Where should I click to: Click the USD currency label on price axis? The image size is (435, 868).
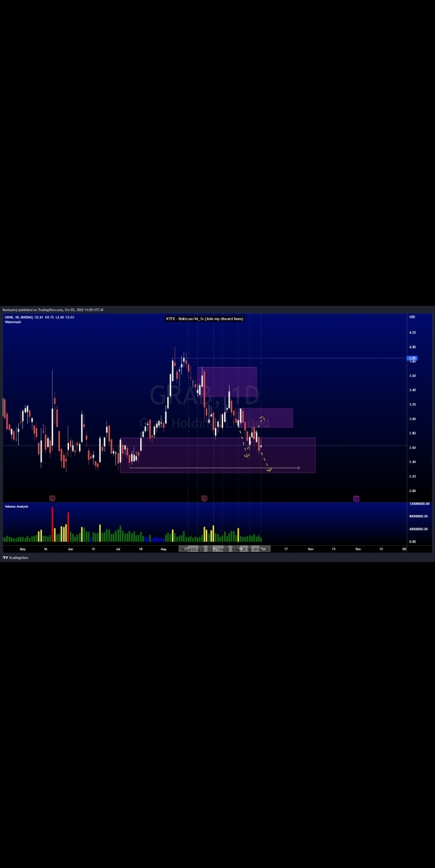click(412, 317)
